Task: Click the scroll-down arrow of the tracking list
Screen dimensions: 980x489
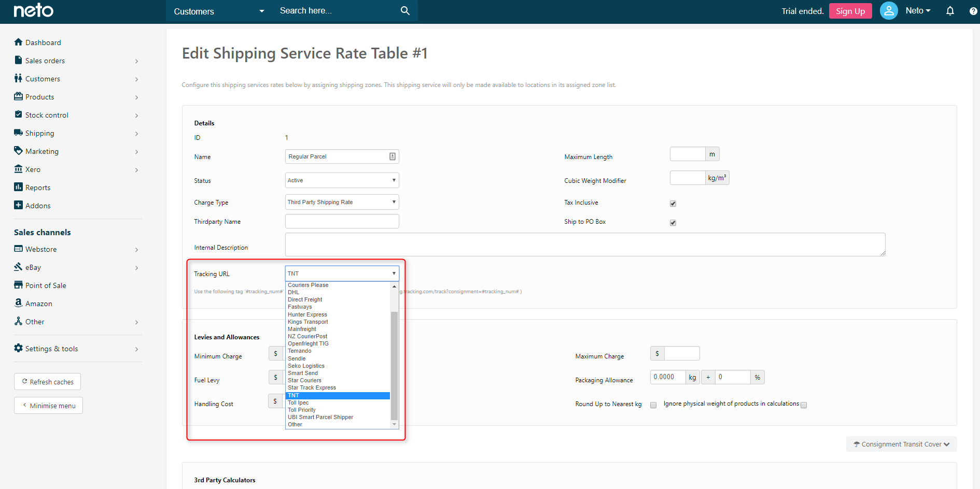Action: tap(394, 424)
